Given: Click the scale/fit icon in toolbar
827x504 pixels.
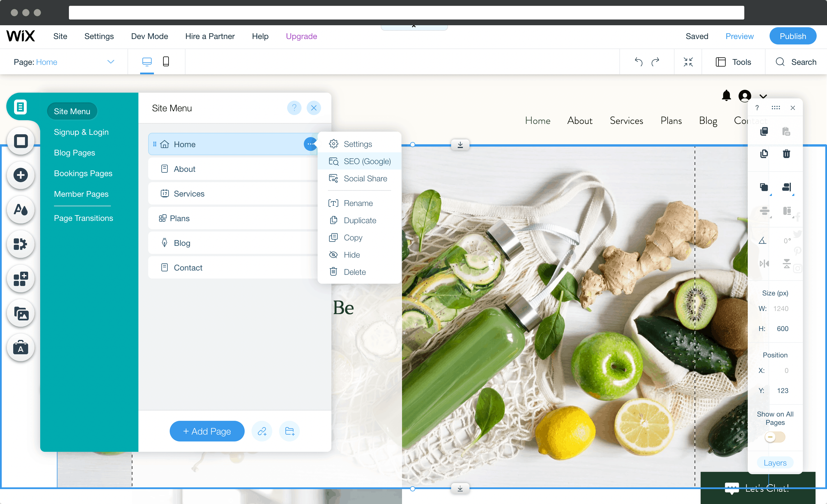Looking at the screenshot, I should pyautogui.click(x=688, y=61).
